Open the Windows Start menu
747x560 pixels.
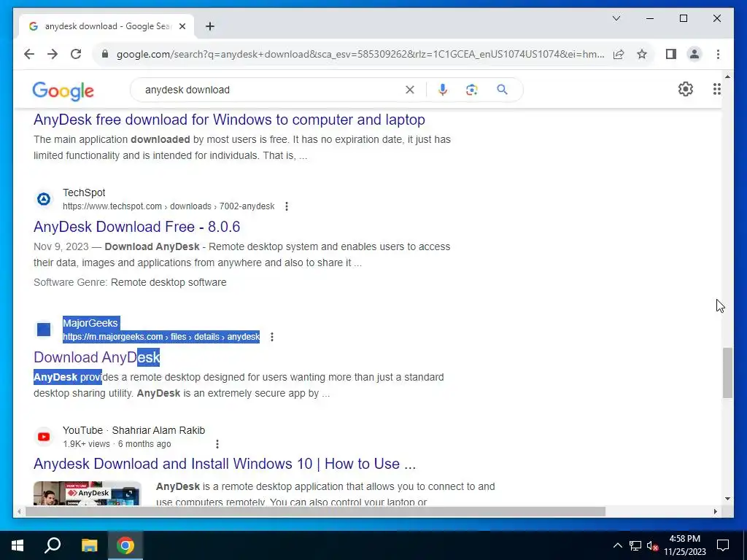pyautogui.click(x=18, y=545)
